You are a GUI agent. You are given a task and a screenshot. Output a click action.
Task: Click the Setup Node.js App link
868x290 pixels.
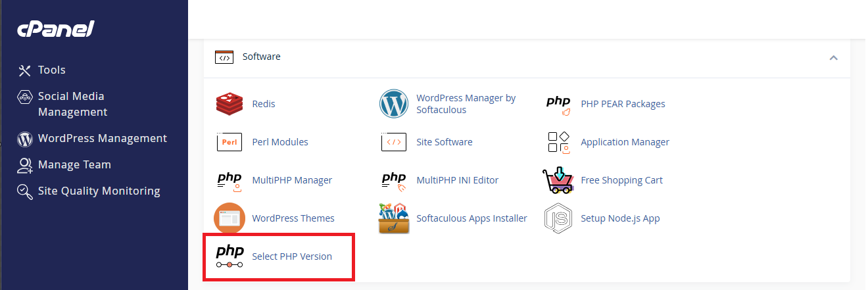pos(620,218)
